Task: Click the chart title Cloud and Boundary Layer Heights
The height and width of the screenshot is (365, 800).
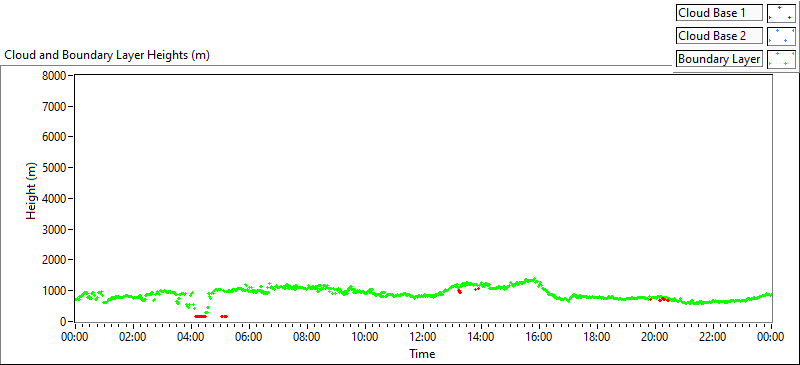Action: (x=107, y=55)
